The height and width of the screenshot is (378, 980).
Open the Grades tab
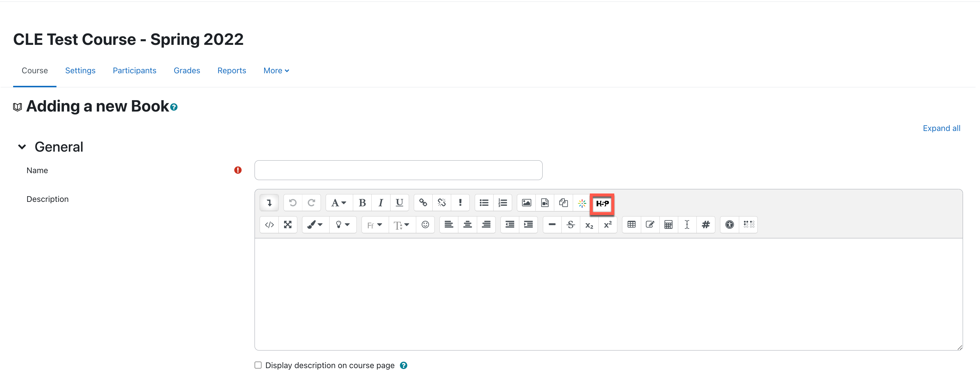pyautogui.click(x=186, y=71)
